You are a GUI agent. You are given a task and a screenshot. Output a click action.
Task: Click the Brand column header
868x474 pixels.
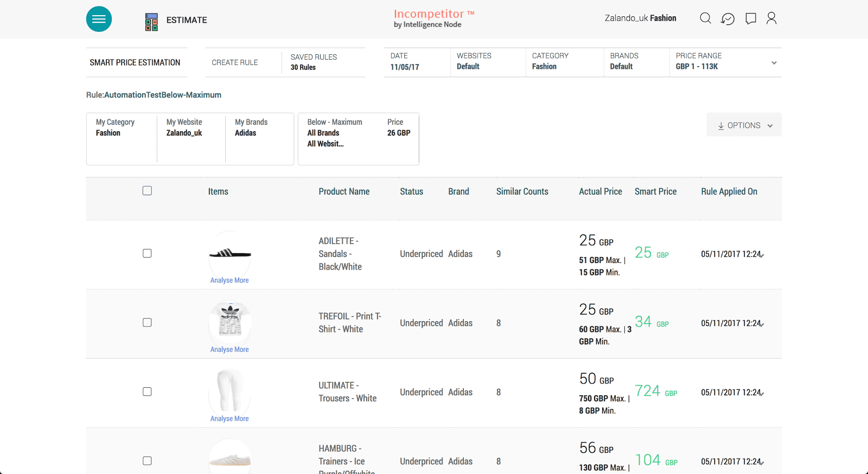pos(458,191)
